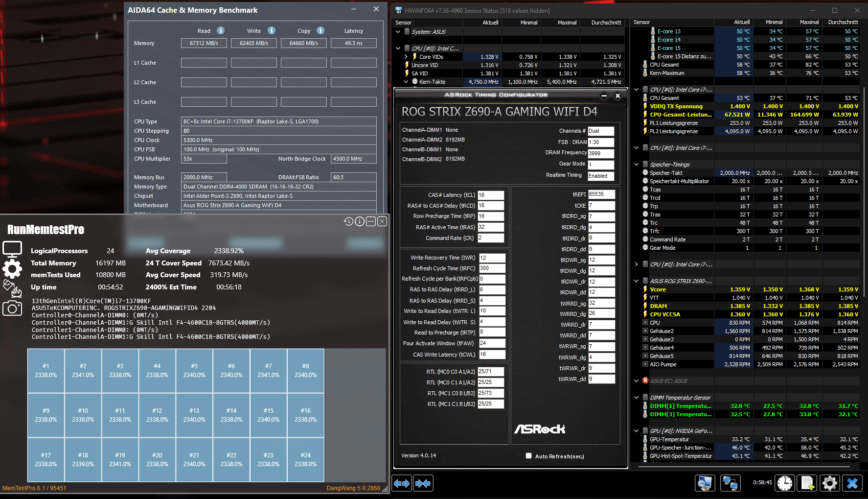The width and height of the screenshot is (868, 499).
Task: Toggle Auto Refresh(sec) checkbox in ASRock Configurator
Action: 528,456
